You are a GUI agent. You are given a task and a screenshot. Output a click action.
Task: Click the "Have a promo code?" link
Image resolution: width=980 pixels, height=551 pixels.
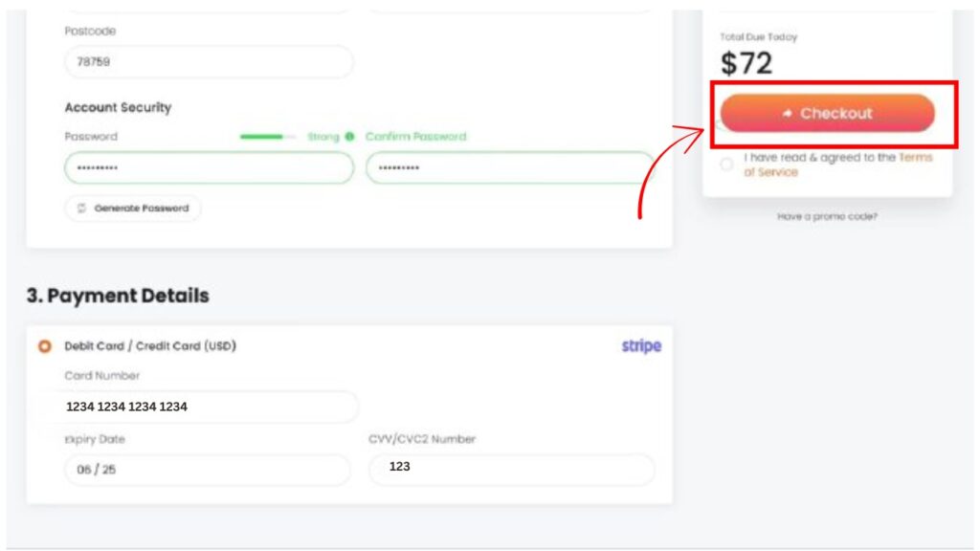click(827, 216)
